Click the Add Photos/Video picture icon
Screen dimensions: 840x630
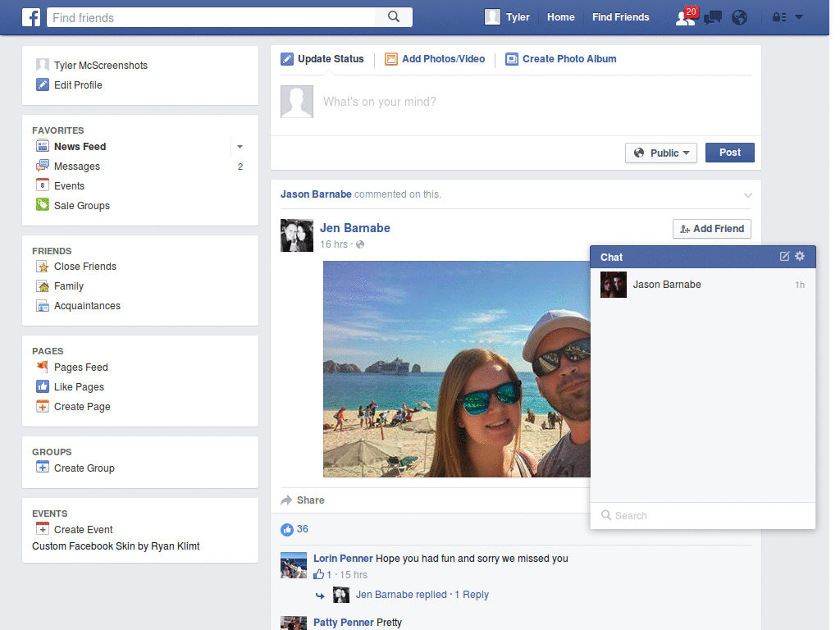pyautogui.click(x=391, y=59)
